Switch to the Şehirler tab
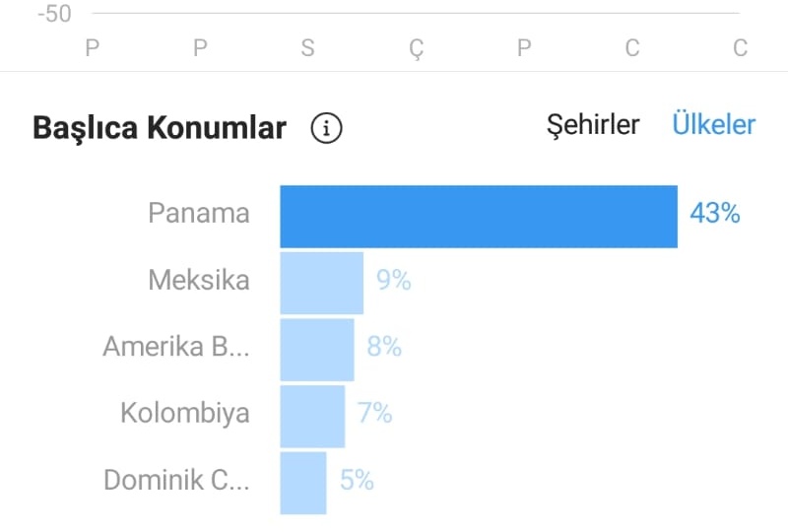 [x=593, y=124]
